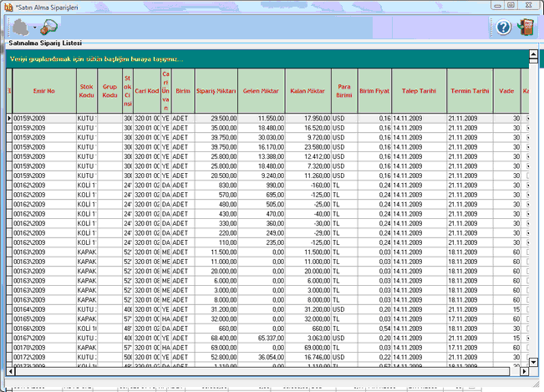The height and width of the screenshot is (392, 544).
Task: Sort by Sipariş Miktarı column header
Action: tap(216, 91)
